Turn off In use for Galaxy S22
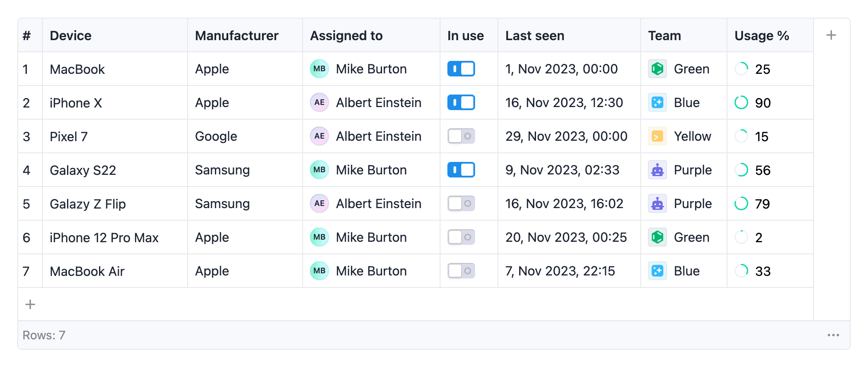Image resolution: width=868 pixels, height=367 pixels. 461,170
